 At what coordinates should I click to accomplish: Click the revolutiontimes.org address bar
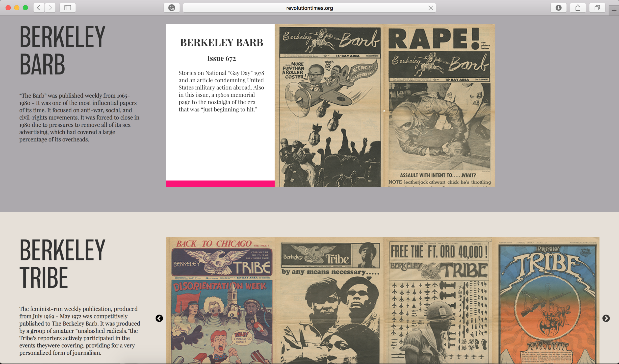tap(309, 8)
